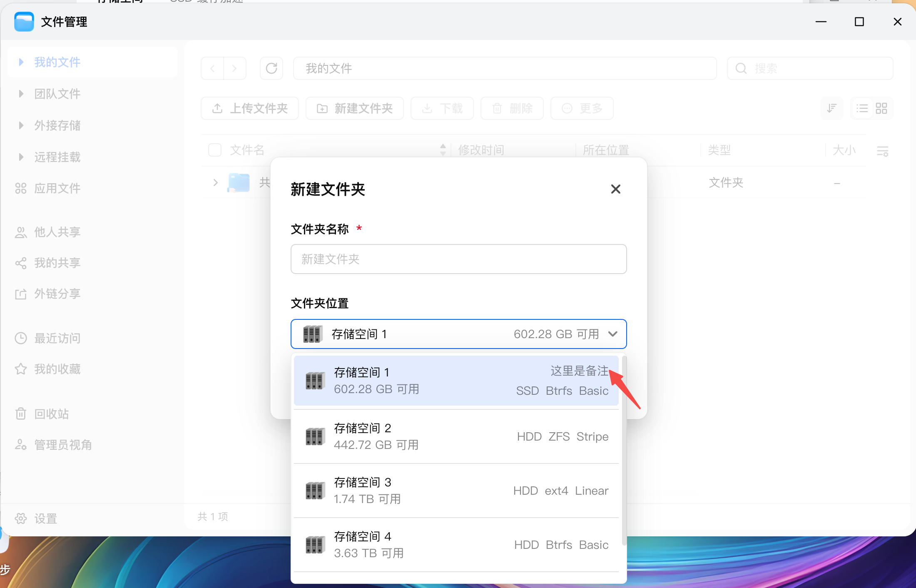This screenshot has height=588, width=916.
Task: Open column settings icon
Action: tap(883, 151)
